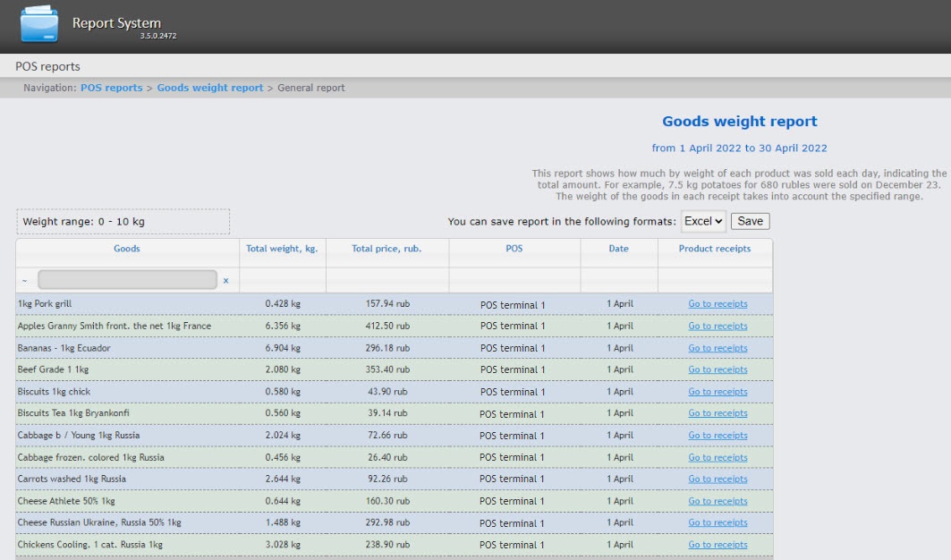
Task: Go to receipts for Chickens Cooling
Action: (717, 545)
